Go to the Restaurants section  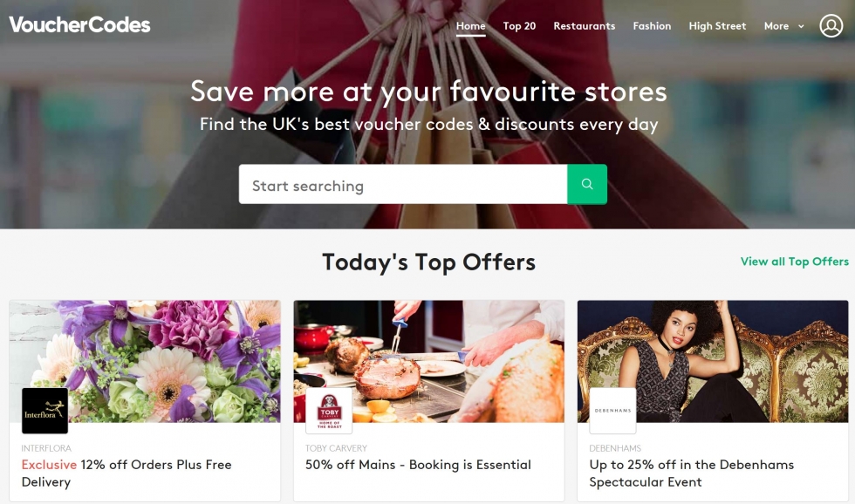pos(584,25)
